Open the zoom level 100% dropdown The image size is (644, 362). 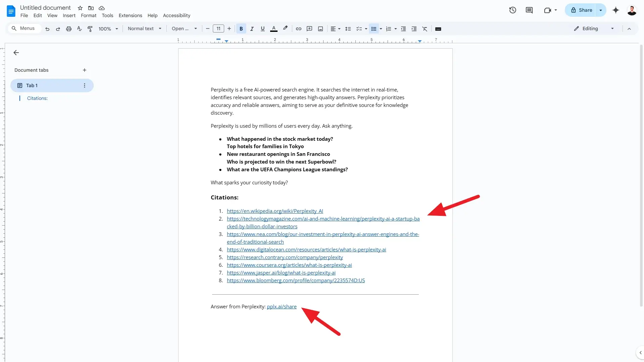click(x=108, y=29)
